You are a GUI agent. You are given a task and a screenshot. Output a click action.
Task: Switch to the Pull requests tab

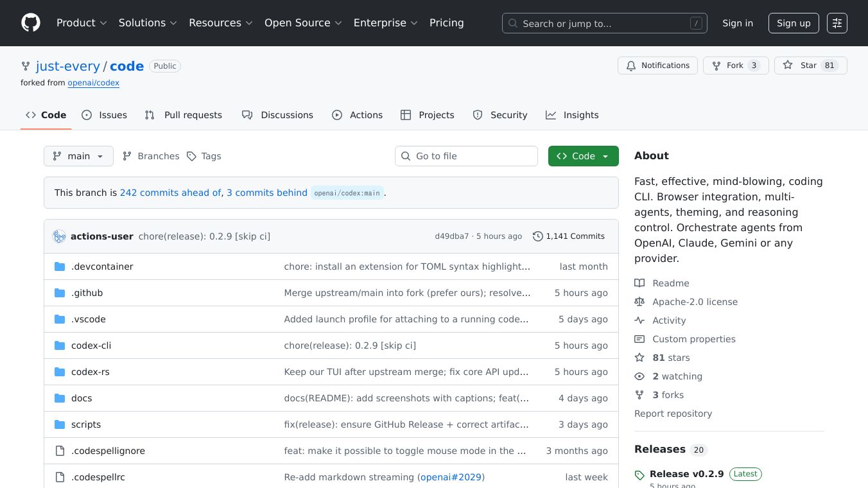pos(184,115)
